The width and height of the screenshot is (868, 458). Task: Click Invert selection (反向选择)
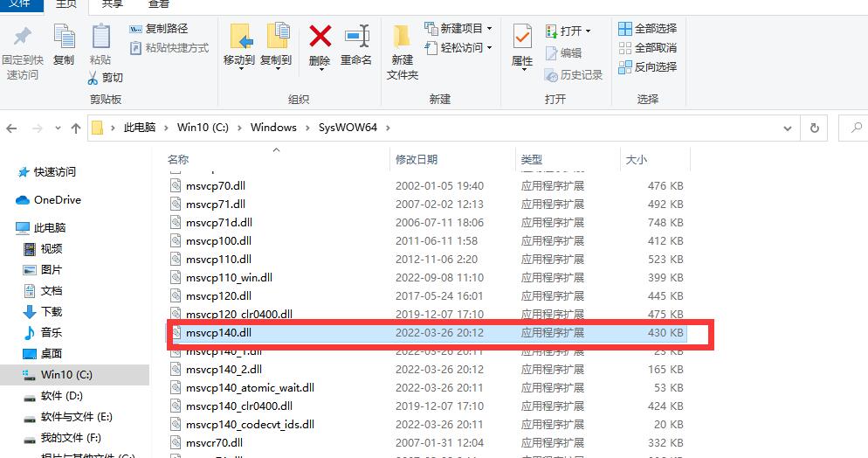pyautogui.click(x=648, y=67)
